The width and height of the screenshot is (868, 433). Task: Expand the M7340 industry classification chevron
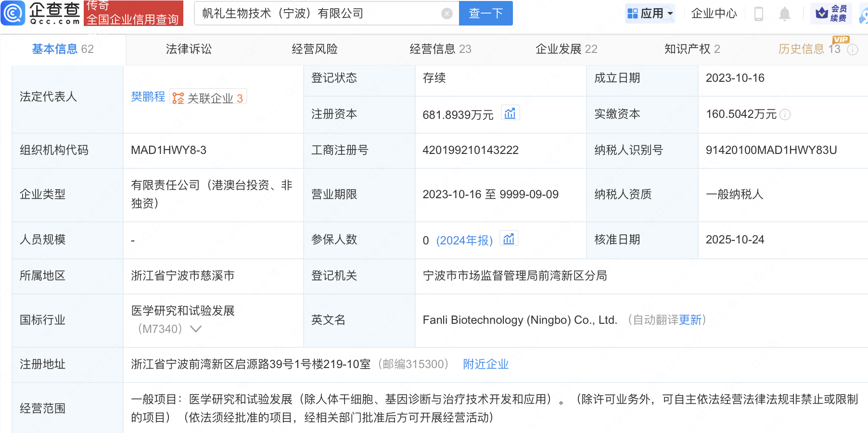(x=196, y=329)
